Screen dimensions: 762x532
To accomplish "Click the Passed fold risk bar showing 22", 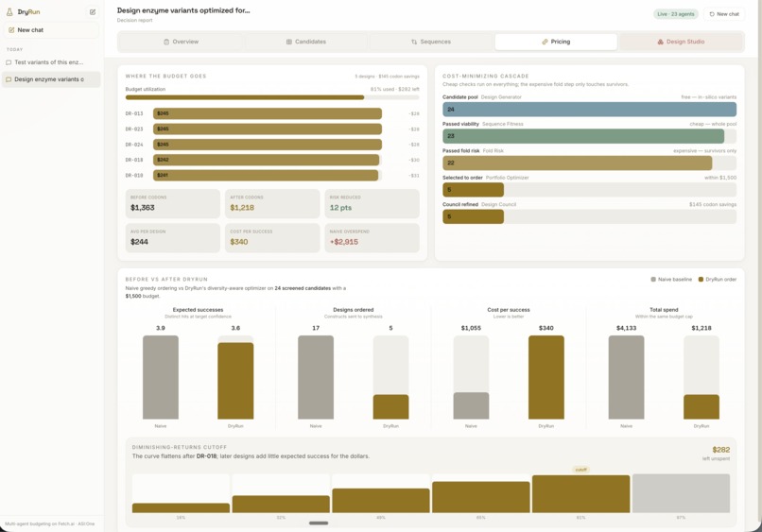I will point(578,163).
